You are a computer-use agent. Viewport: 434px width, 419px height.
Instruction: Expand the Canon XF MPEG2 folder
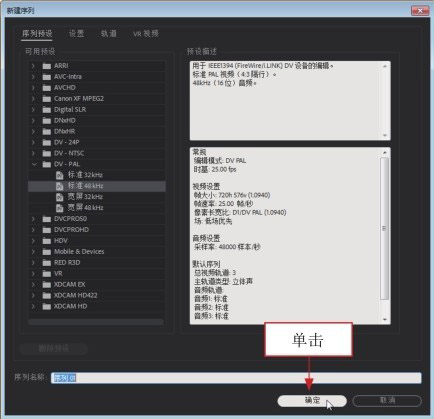click(33, 99)
